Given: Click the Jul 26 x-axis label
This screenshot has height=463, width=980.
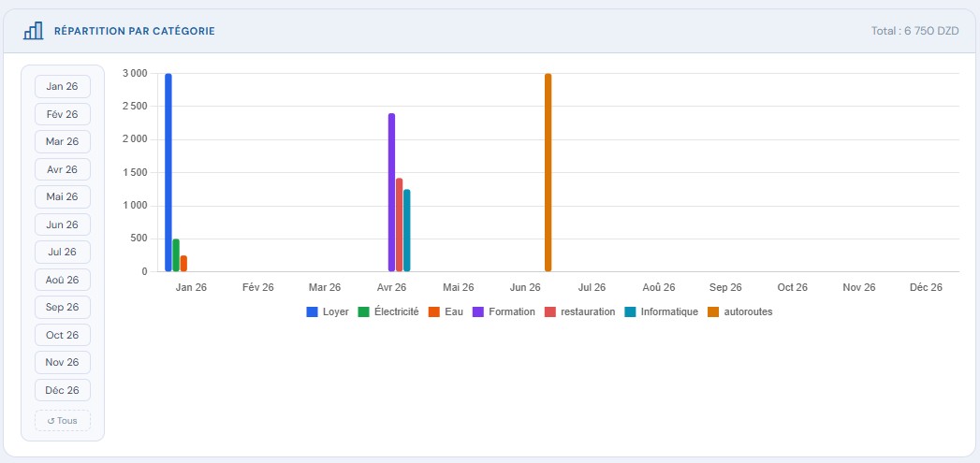Looking at the screenshot, I should click(592, 287).
